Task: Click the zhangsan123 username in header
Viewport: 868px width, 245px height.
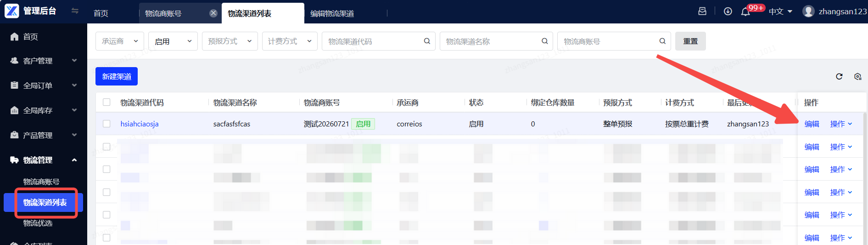Action: [x=843, y=11]
